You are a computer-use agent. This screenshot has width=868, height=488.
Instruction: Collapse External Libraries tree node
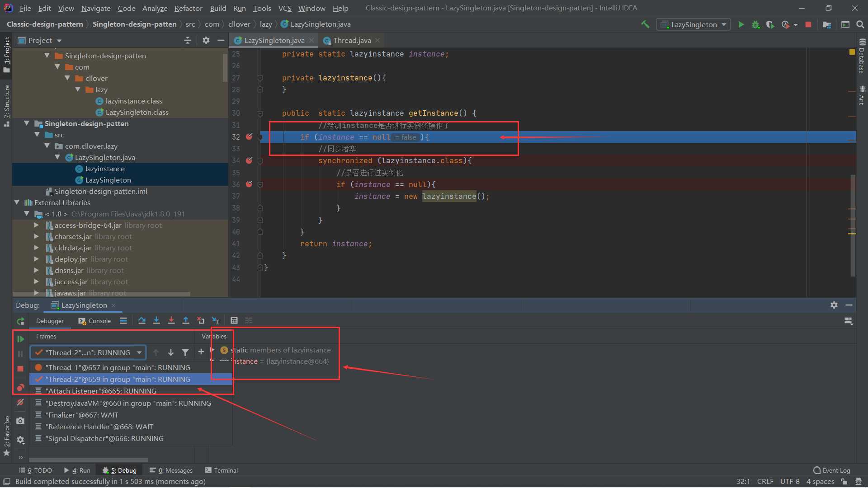(x=17, y=202)
